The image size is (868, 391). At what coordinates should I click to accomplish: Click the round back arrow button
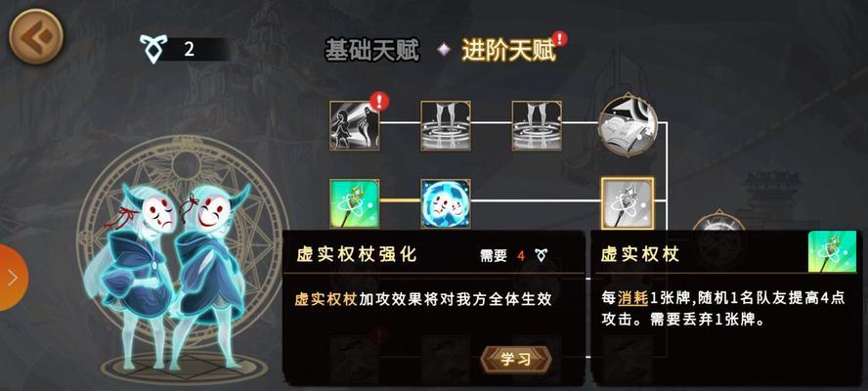36,36
